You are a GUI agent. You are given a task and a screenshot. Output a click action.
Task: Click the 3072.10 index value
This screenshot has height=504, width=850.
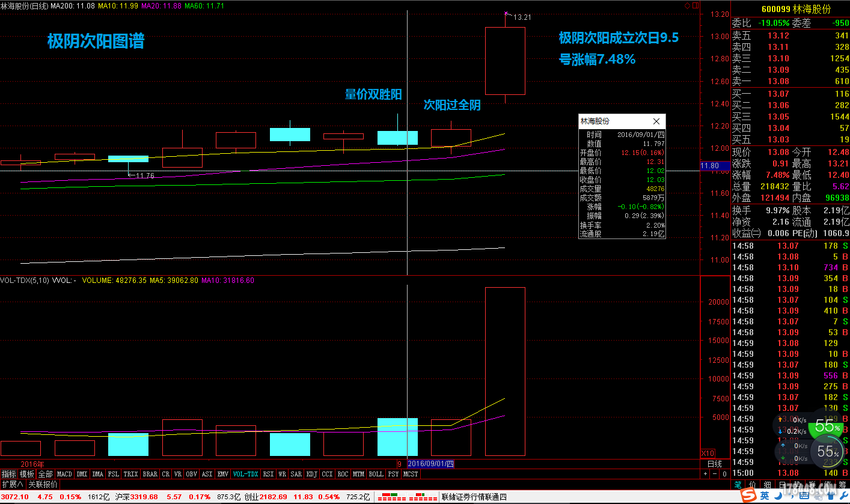[14, 497]
